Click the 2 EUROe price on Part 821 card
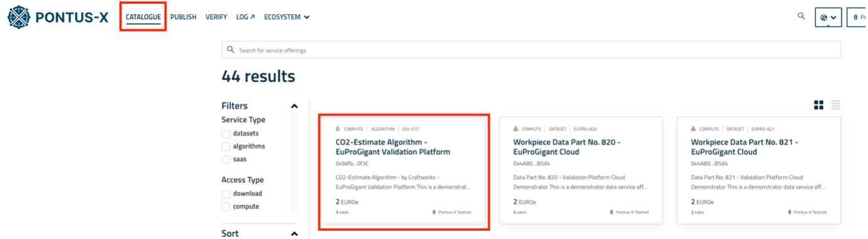868x239 pixels. (702, 202)
